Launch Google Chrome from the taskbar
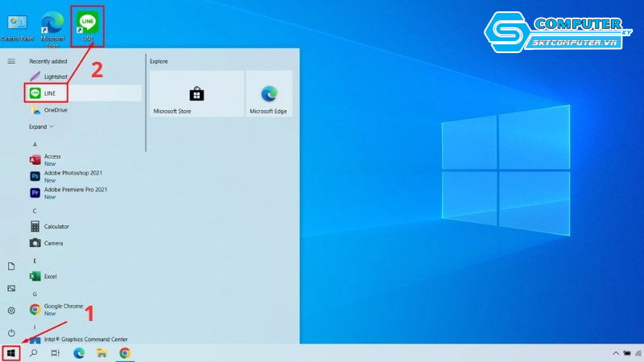The height and width of the screenshot is (362, 644). click(125, 353)
